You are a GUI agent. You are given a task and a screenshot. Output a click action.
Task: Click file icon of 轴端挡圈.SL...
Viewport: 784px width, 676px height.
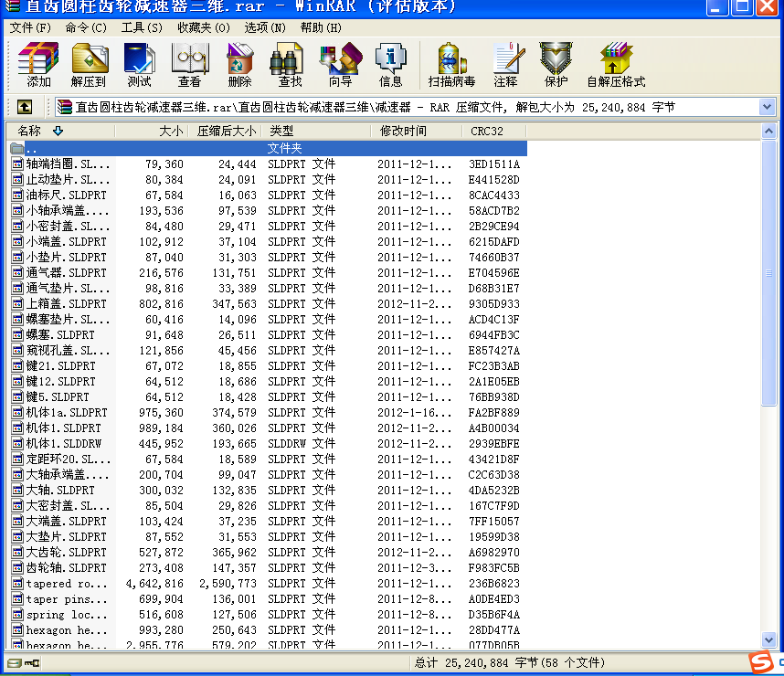[17, 164]
